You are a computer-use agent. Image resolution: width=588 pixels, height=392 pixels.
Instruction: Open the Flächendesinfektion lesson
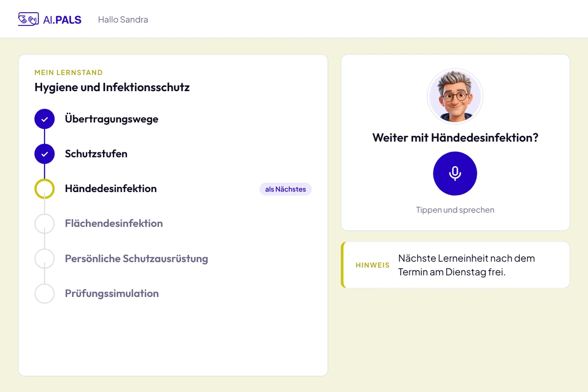pyautogui.click(x=114, y=223)
